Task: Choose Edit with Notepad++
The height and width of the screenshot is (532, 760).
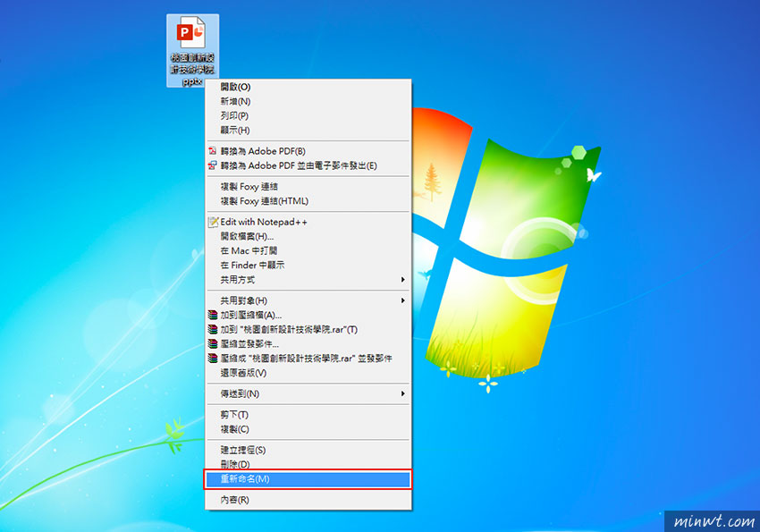Action: (x=308, y=222)
